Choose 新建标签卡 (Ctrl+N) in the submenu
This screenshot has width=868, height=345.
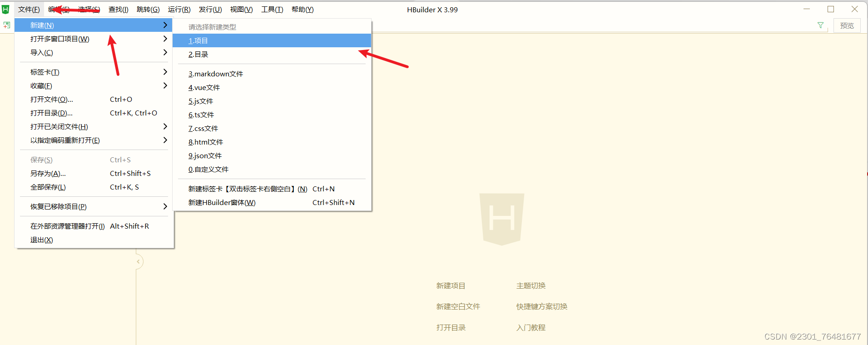pos(272,189)
